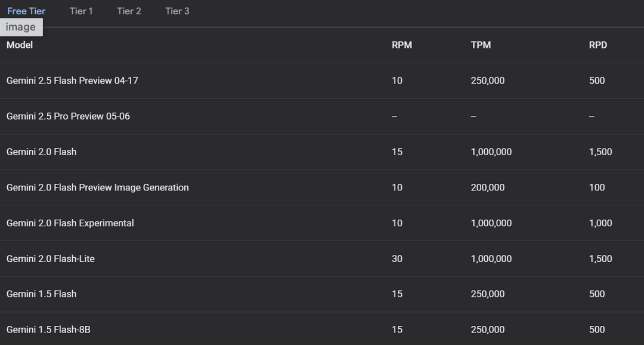The image size is (644, 345).
Task: Select the Gemini 2.0 Flash-Lite model name
Action: click(51, 258)
